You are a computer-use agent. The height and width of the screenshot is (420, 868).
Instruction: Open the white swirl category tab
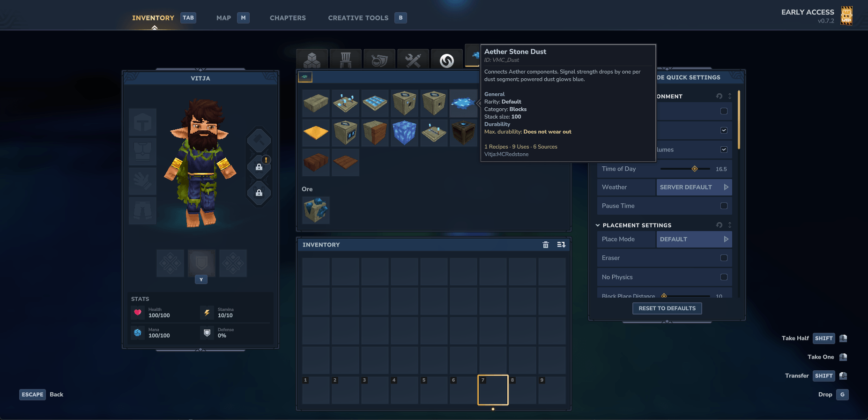point(447,60)
